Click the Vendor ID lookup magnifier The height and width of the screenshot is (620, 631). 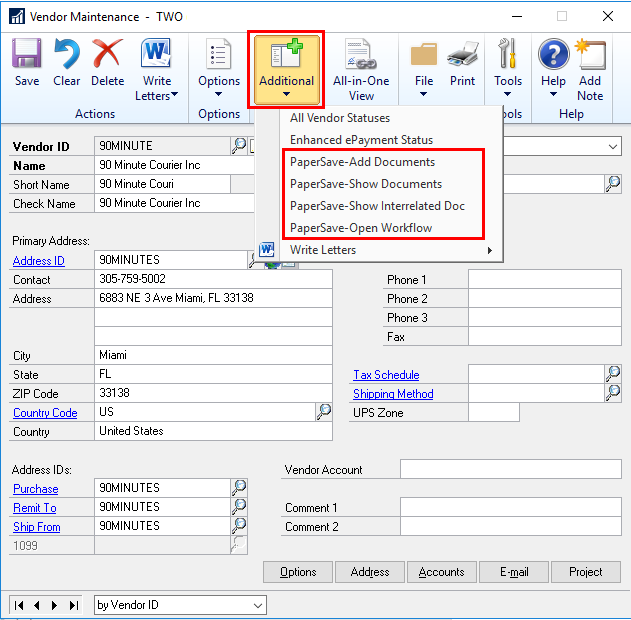[x=239, y=146]
